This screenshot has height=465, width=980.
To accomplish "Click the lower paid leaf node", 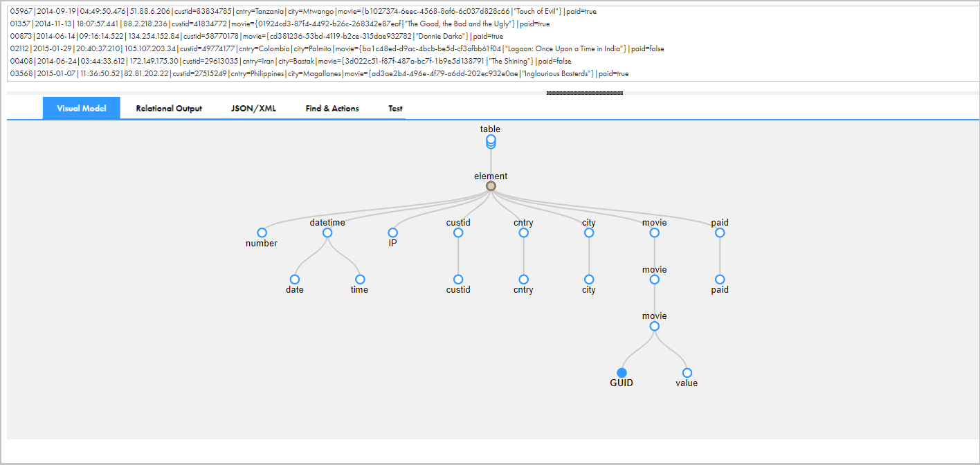I will tap(720, 280).
